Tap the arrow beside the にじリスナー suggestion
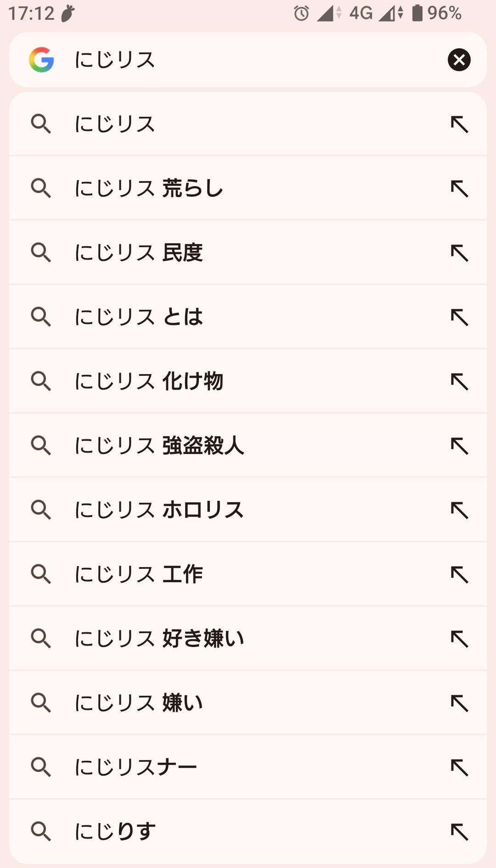 click(x=459, y=767)
